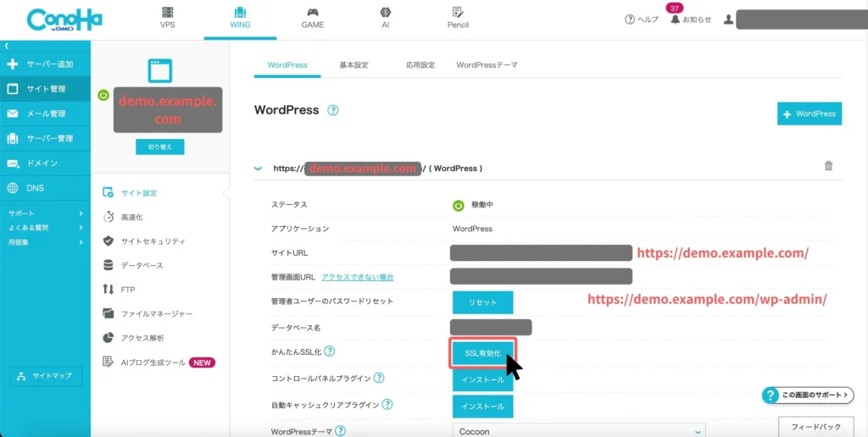The width and height of the screenshot is (868, 437).
Task: Open AIブログ生成ツール menu item
Action: pos(159,362)
